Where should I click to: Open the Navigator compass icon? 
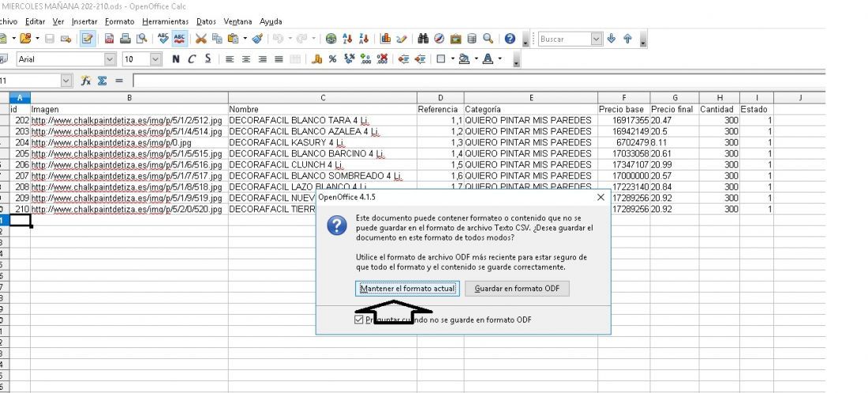coord(440,39)
